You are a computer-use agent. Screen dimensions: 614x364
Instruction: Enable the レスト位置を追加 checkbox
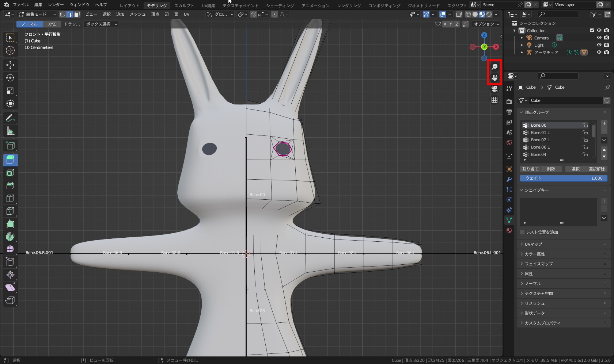(522, 232)
